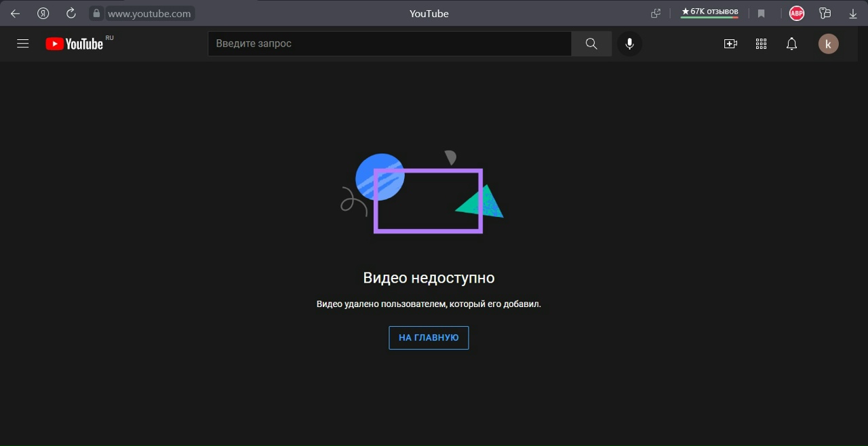The width and height of the screenshot is (868, 446).
Task: Bookmark this page
Action: 761,13
